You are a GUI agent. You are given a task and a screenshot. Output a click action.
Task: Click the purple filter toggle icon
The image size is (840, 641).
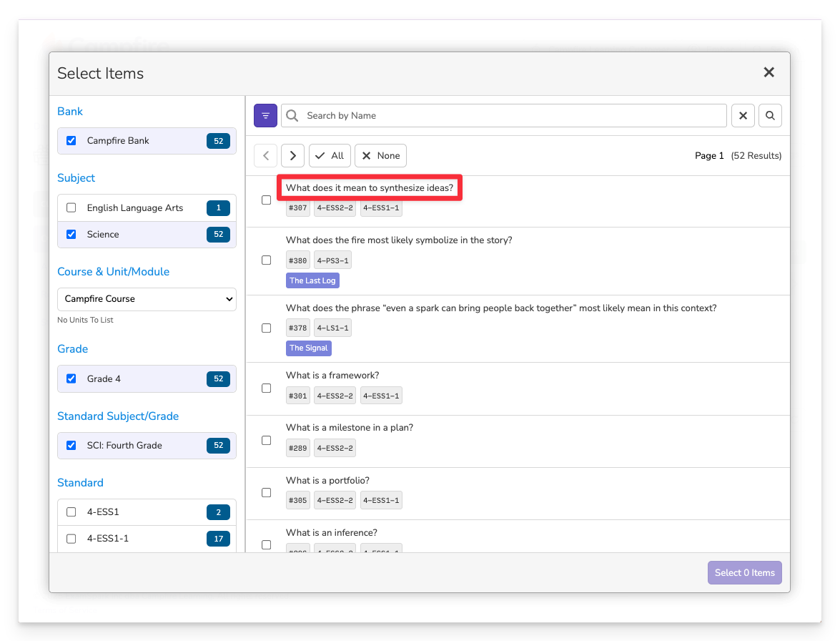(265, 115)
